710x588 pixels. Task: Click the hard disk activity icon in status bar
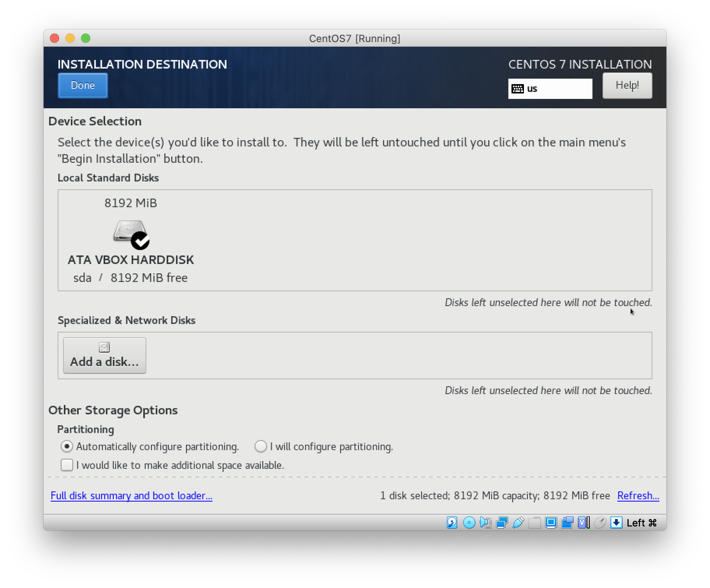point(452,523)
